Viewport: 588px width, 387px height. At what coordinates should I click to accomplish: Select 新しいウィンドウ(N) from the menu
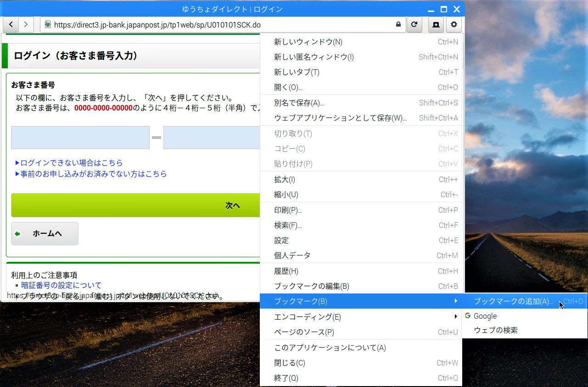tap(361, 42)
